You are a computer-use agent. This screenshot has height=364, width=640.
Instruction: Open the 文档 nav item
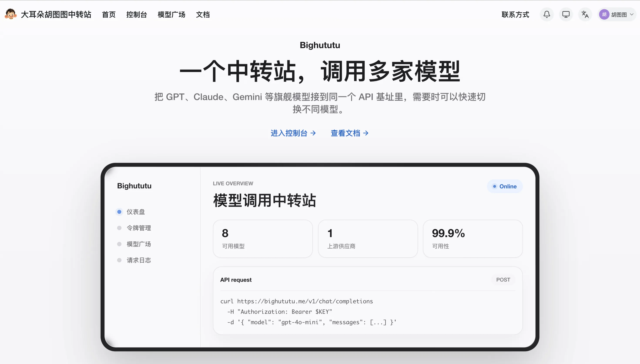(x=203, y=15)
